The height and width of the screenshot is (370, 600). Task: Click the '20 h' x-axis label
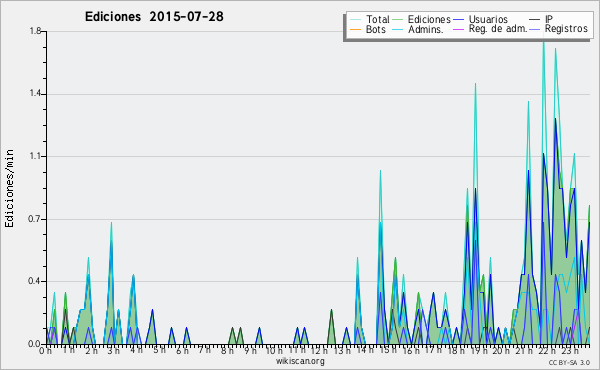501,350
